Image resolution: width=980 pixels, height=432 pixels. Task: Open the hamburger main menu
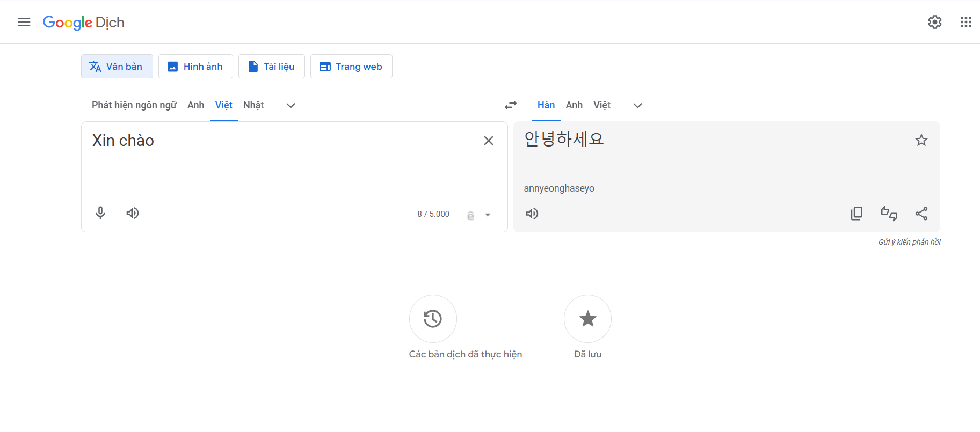coord(24,22)
